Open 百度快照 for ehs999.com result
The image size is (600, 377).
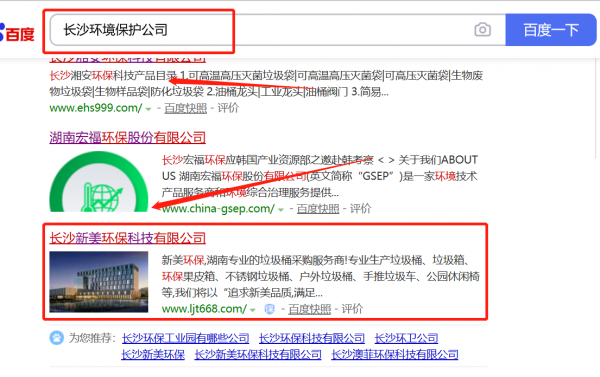pos(186,108)
